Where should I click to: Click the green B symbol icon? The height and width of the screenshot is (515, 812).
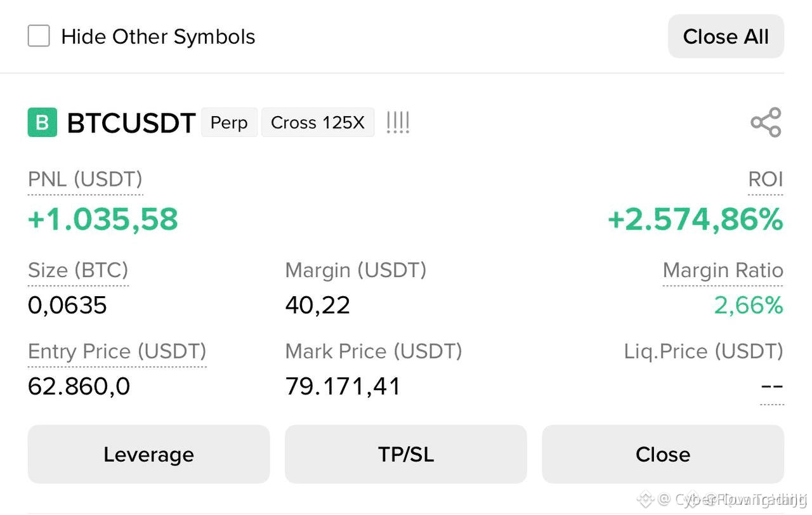[43, 122]
